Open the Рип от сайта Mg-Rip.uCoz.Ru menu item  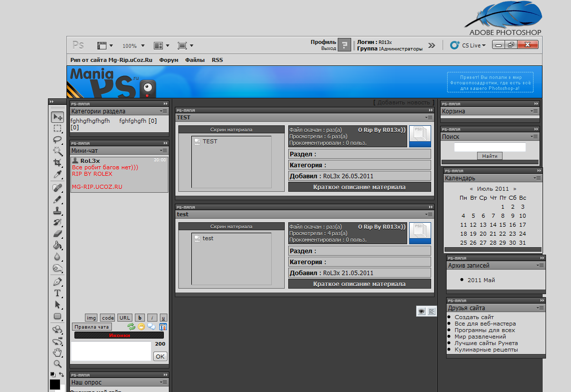click(111, 60)
